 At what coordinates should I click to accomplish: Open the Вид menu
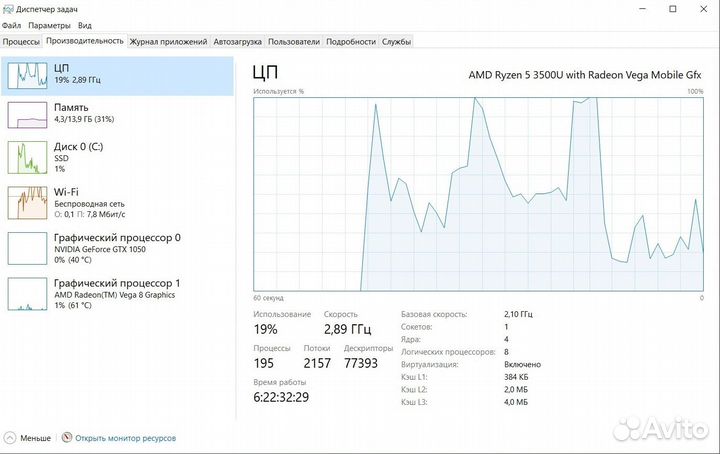(x=85, y=25)
